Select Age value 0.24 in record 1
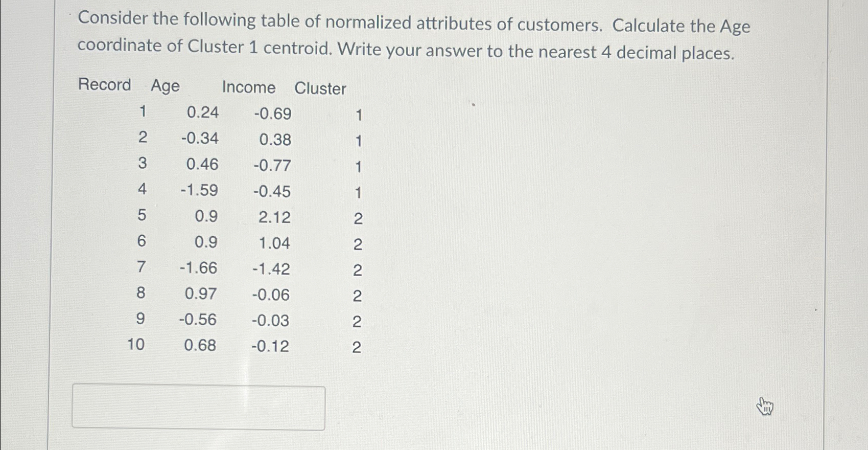The image size is (868, 450). 202,112
